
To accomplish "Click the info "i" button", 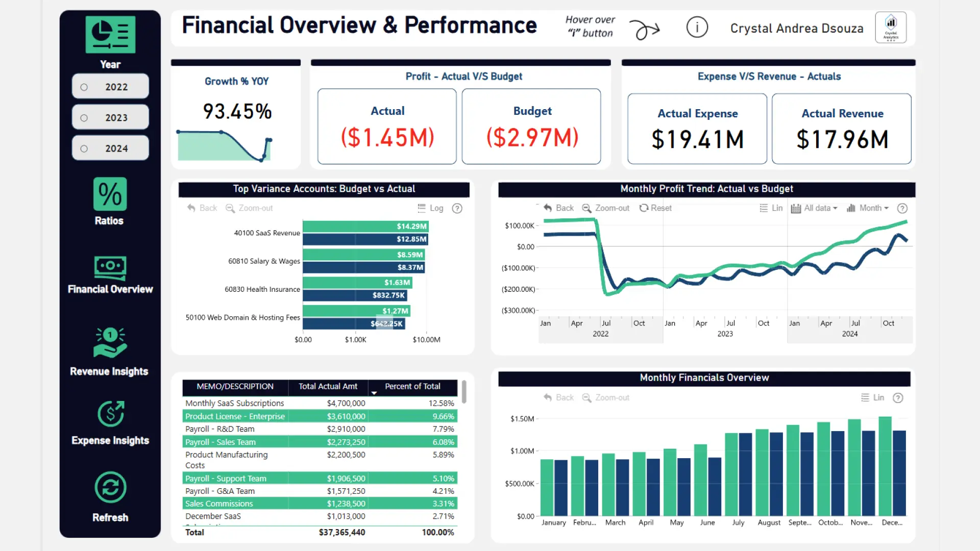I will click(697, 28).
